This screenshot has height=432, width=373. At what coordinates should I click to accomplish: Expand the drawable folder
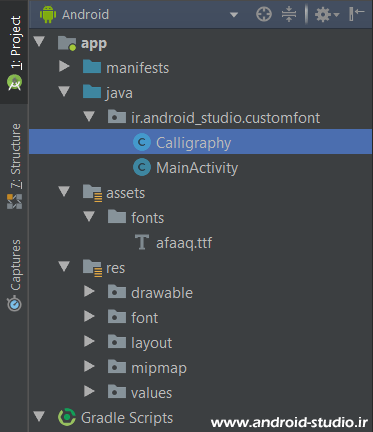point(89,291)
